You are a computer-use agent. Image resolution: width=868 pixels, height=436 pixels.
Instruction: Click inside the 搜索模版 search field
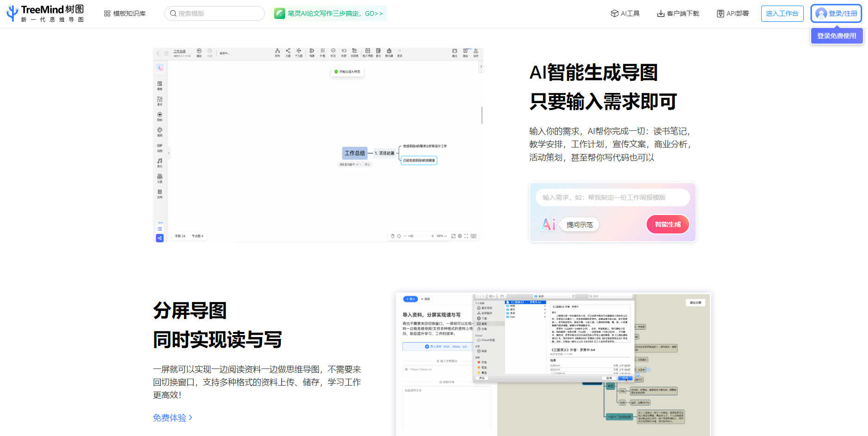click(214, 13)
